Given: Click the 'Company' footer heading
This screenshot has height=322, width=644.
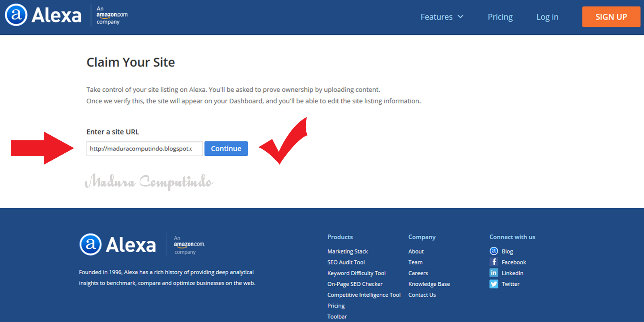Looking at the screenshot, I should coord(422,237).
